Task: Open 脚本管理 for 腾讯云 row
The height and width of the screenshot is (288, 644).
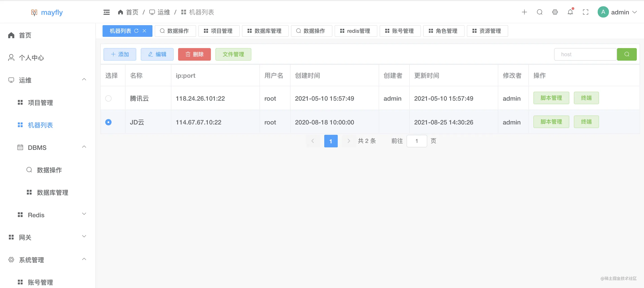Action: coord(551,98)
